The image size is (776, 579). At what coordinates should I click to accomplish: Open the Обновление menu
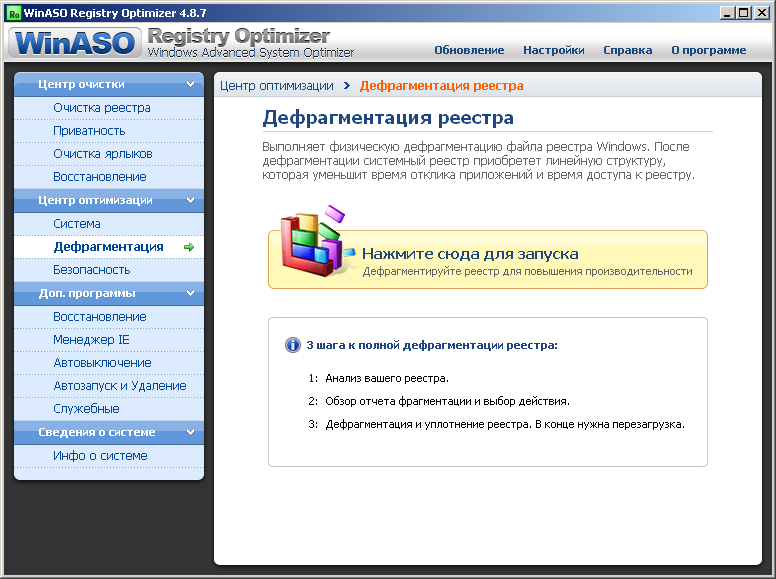469,50
